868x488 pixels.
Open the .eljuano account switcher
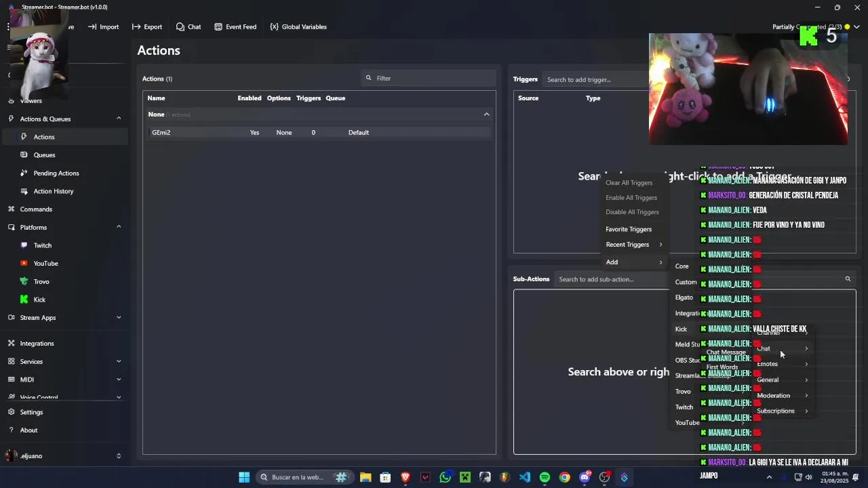tap(64, 456)
